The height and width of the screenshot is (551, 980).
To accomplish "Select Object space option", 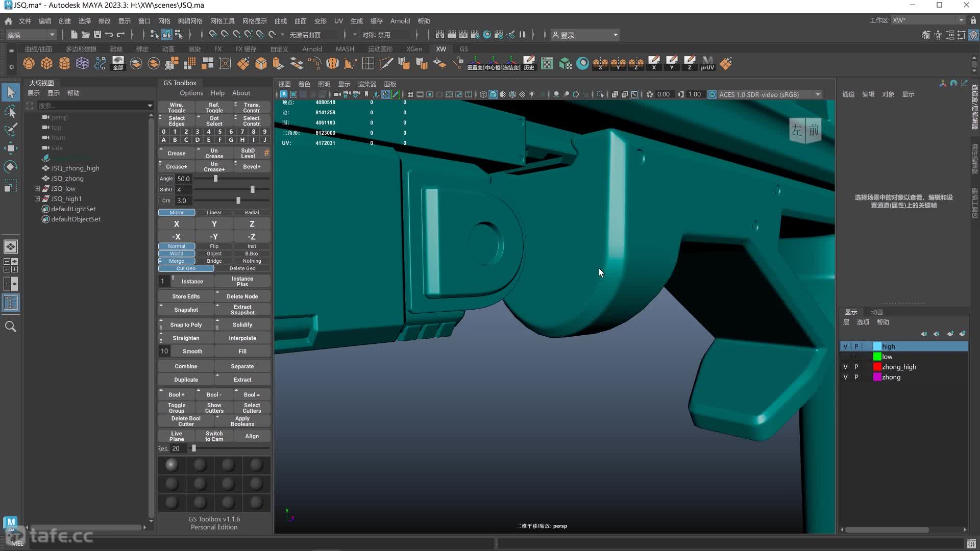I will coord(214,254).
